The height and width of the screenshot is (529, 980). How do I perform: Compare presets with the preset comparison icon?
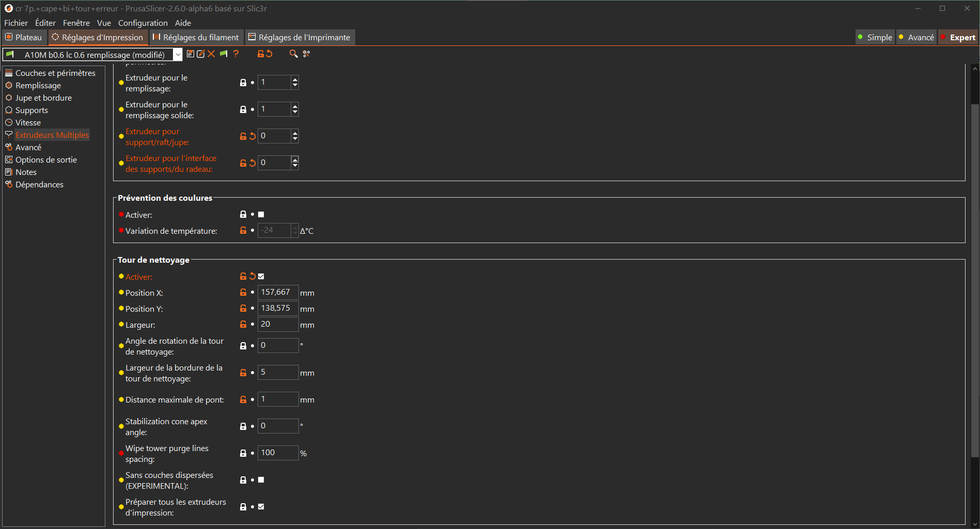306,54
